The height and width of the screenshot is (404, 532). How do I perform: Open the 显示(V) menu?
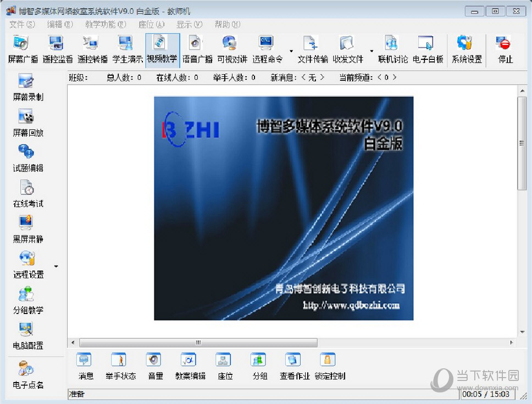click(x=189, y=24)
